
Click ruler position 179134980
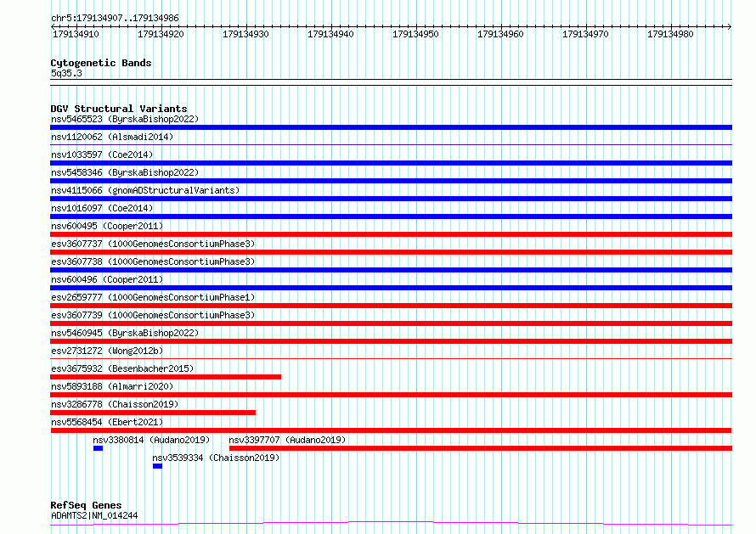670,34
